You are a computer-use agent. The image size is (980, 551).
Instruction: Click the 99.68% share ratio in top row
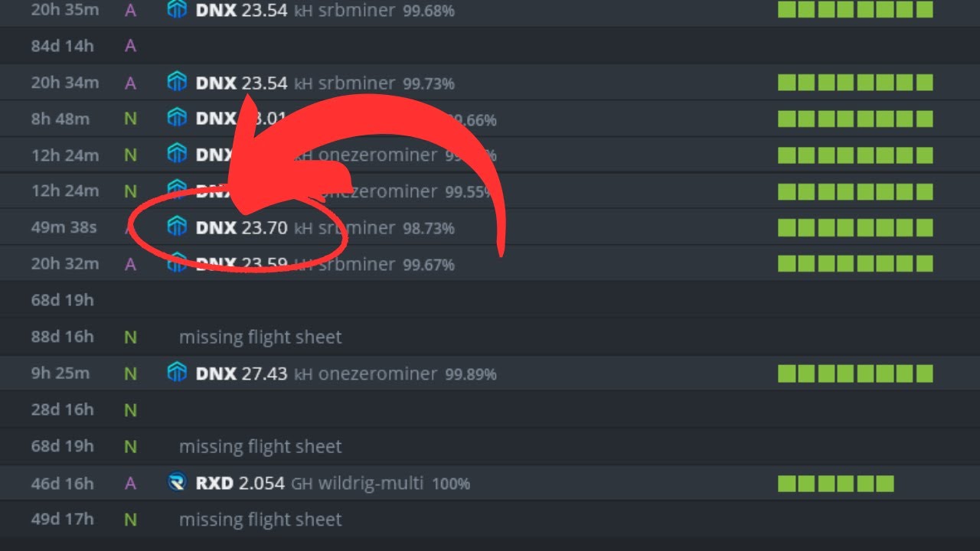[428, 11]
